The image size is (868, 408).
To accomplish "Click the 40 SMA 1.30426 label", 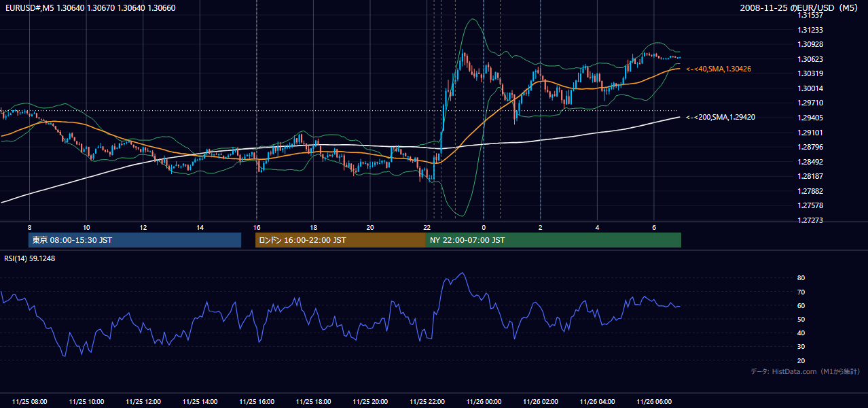I will click(719, 69).
